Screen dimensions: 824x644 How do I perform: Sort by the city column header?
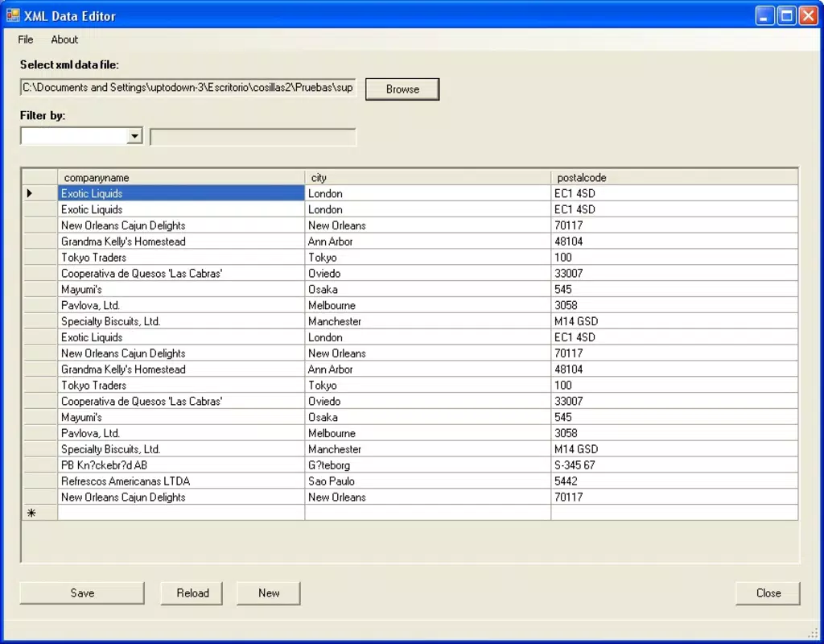coord(428,178)
